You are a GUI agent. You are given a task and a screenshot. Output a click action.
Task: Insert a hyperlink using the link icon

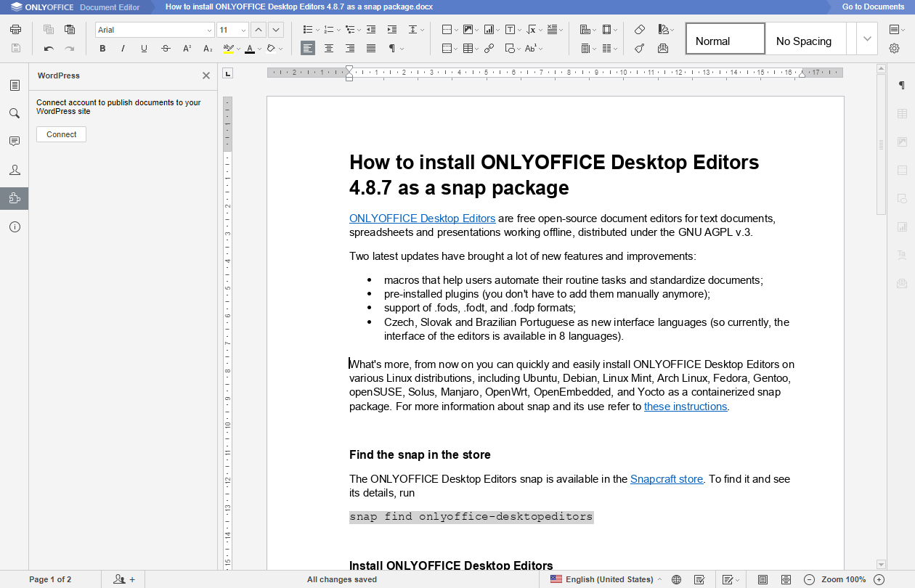point(489,49)
